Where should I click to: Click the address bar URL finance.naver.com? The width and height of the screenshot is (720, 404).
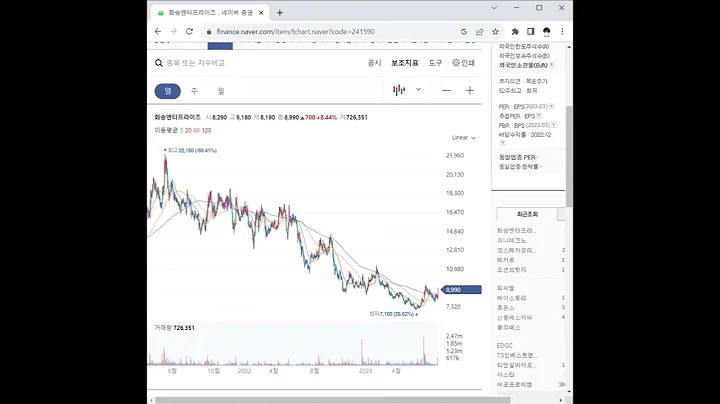296,32
